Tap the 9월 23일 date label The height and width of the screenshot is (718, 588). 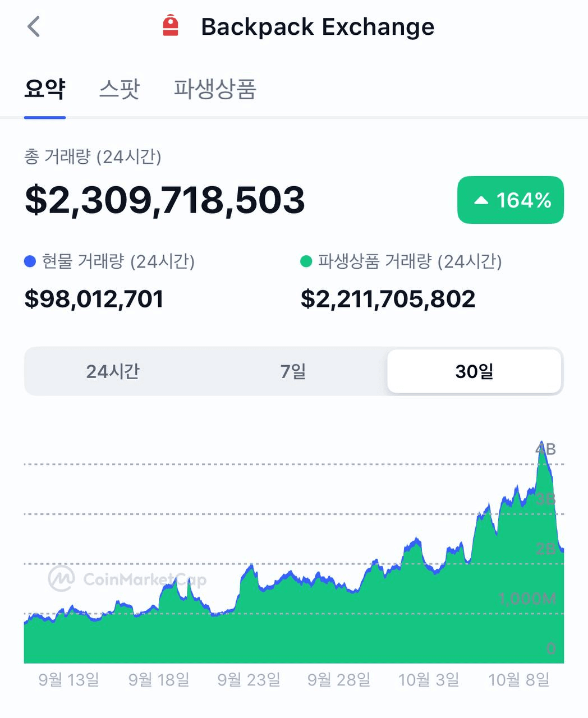tap(249, 680)
